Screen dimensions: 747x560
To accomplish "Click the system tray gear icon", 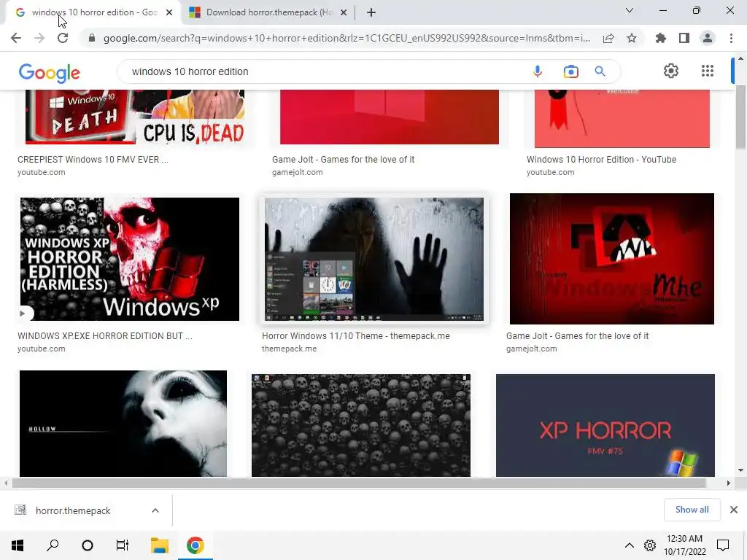I will [x=650, y=545].
